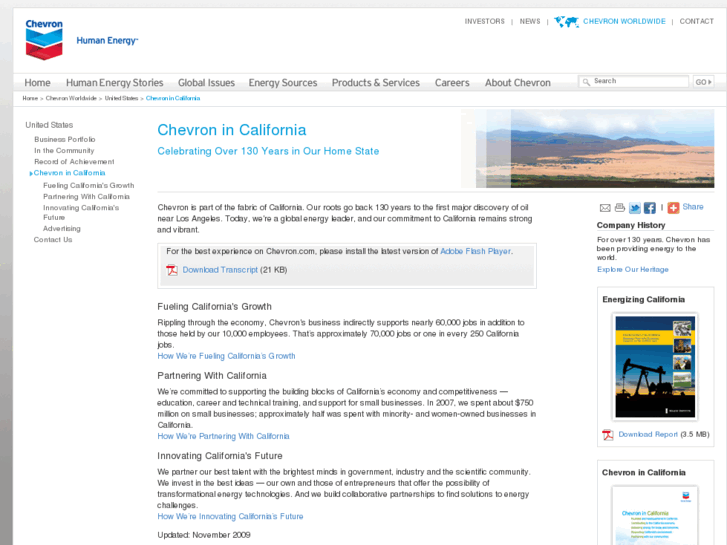
Task: Open Record of Achievement in sidebar
Action: coord(74,161)
